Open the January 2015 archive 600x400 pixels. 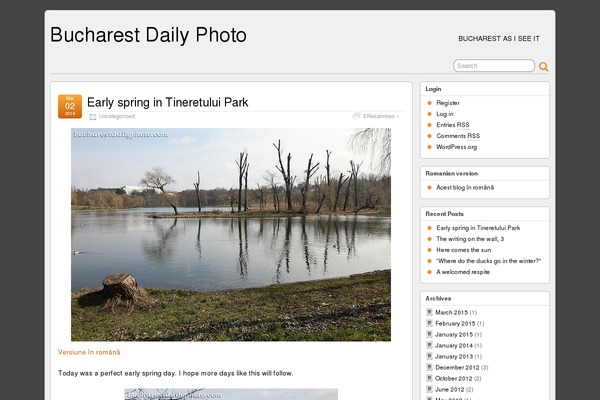tap(454, 335)
